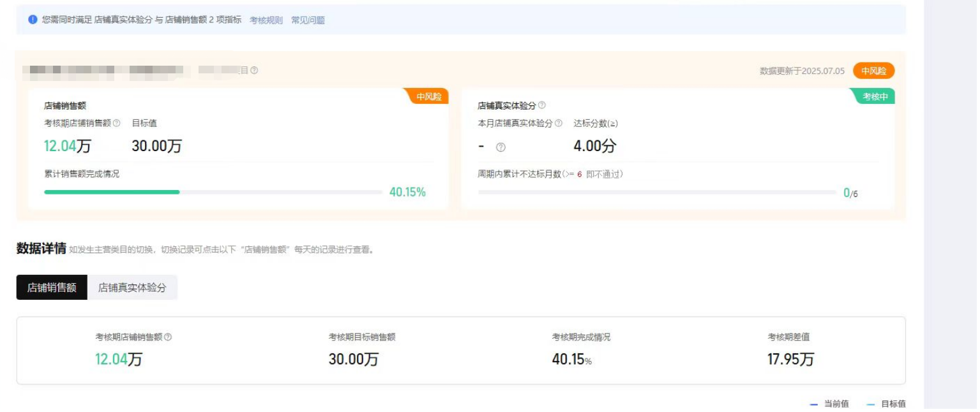The height and width of the screenshot is (412, 980).
Task: Click the help icon beside 本月店铺真实体验分
Action: coord(559,123)
